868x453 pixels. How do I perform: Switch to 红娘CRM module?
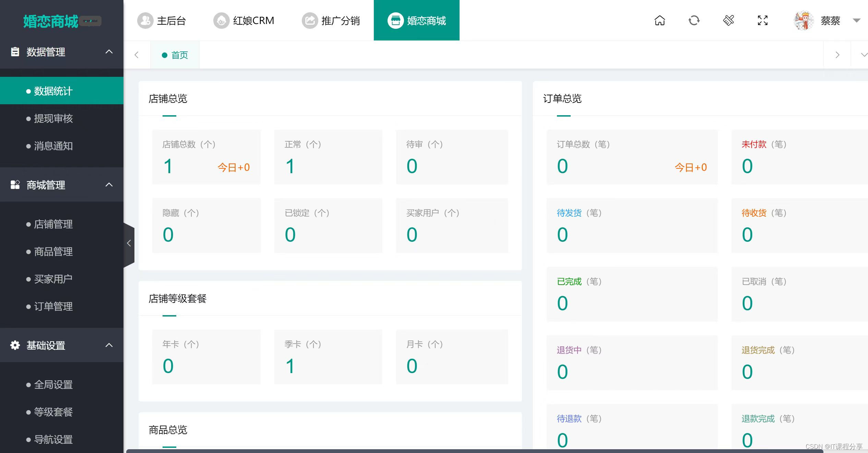click(244, 21)
